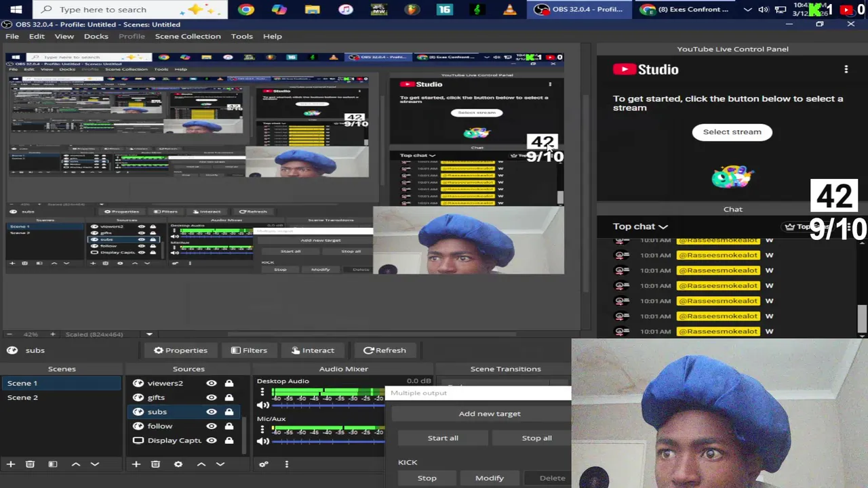Open the View menu
This screenshot has height=488, width=868.
[64, 36]
